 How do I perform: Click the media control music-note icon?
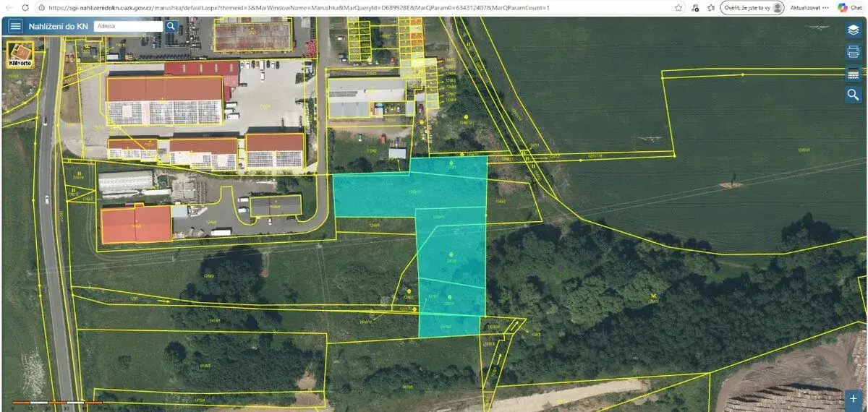pos(695,7)
